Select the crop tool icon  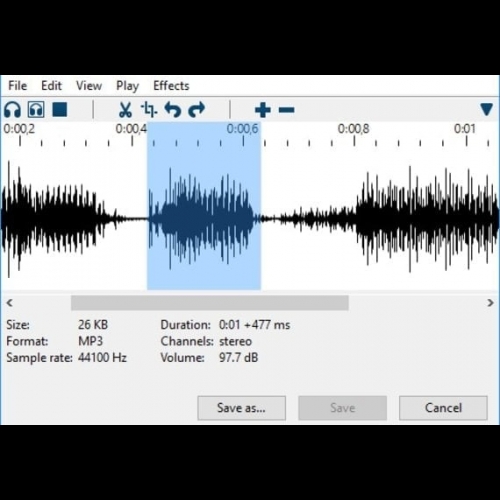pyautogui.click(x=149, y=110)
